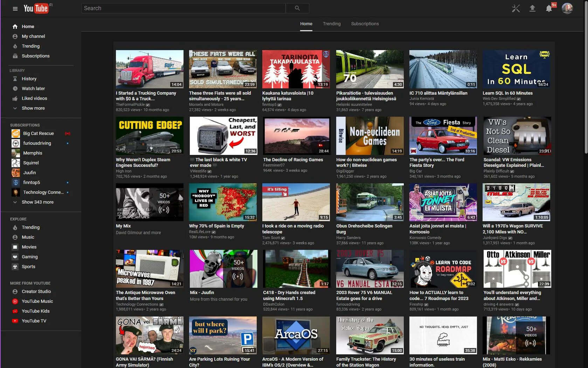Screen dimensions: 588x368
Task: Click the YouTube TV icon
Action: 15,321
